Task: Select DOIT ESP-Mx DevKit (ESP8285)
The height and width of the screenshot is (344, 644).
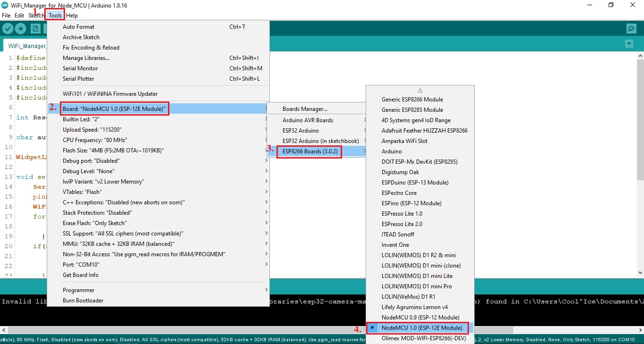Action: (420, 162)
